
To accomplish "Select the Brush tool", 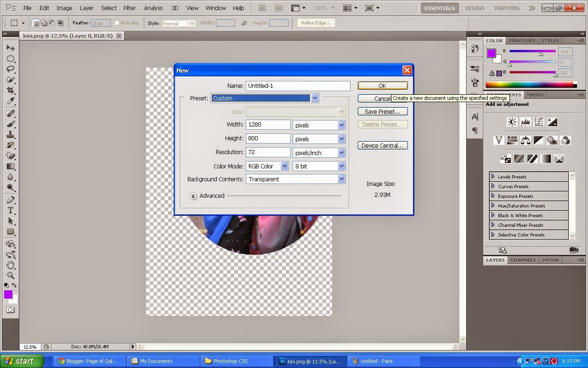I will tap(11, 124).
